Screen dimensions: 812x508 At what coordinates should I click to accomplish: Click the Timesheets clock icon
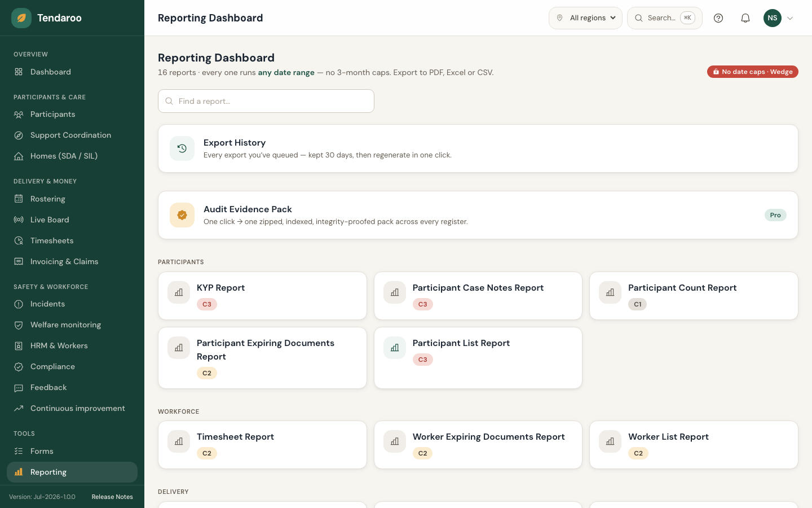coord(19,240)
